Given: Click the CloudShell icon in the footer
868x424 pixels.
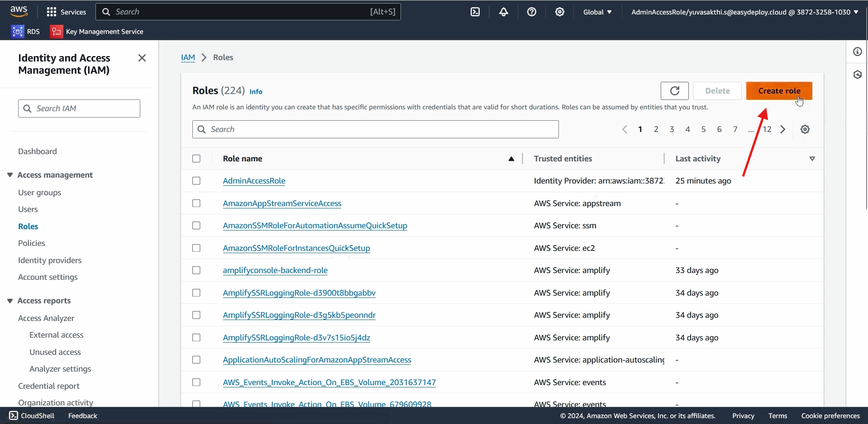Looking at the screenshot, I should click(x=14, y=415).
